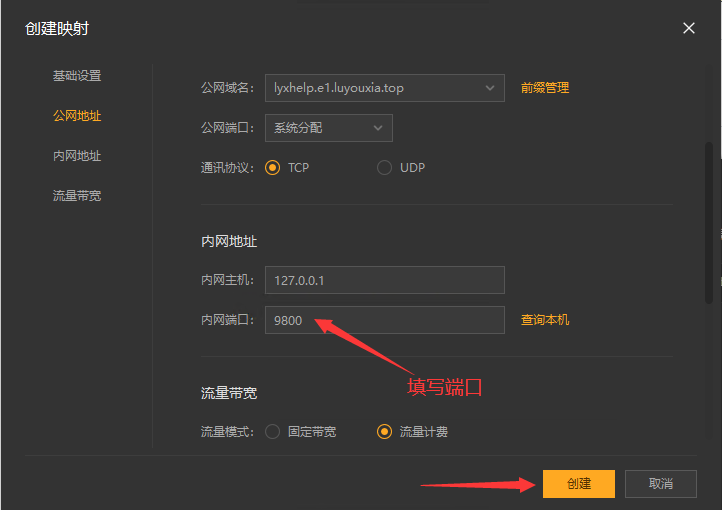722x510 pixels.
Task: Select TCP protocol radio button
Action: click(x=272, y=168)
